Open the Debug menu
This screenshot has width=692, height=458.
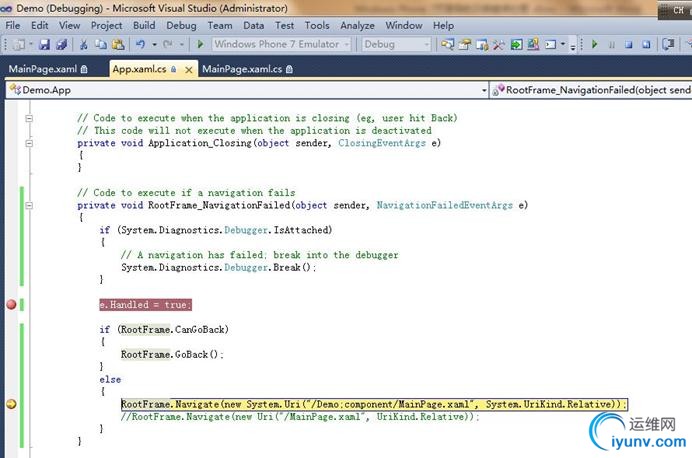181,25
